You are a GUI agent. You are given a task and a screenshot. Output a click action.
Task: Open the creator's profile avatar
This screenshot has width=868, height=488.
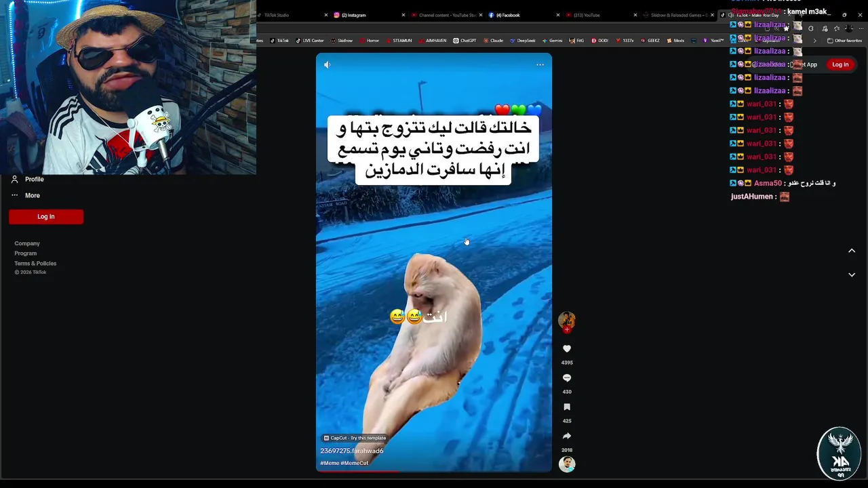pos(567,319)
